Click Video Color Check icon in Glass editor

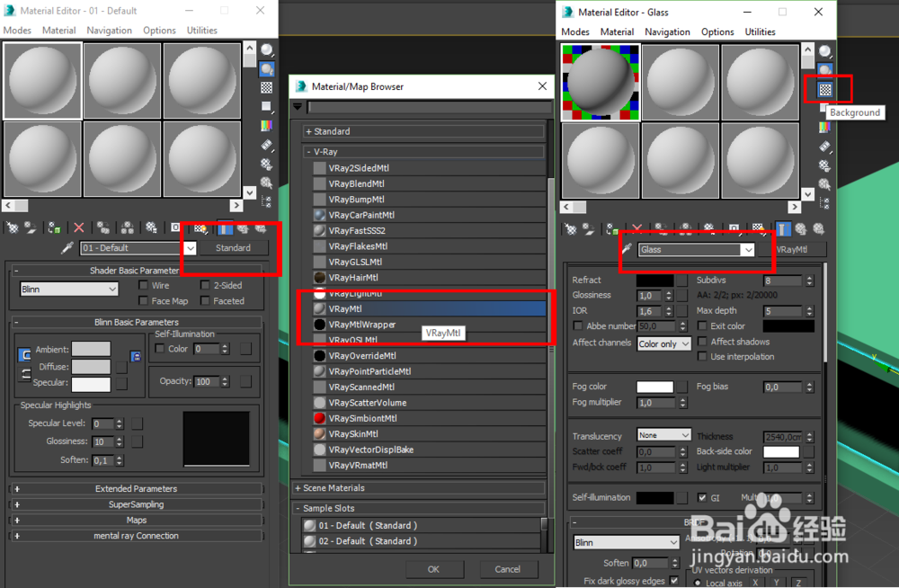point(825,128)
